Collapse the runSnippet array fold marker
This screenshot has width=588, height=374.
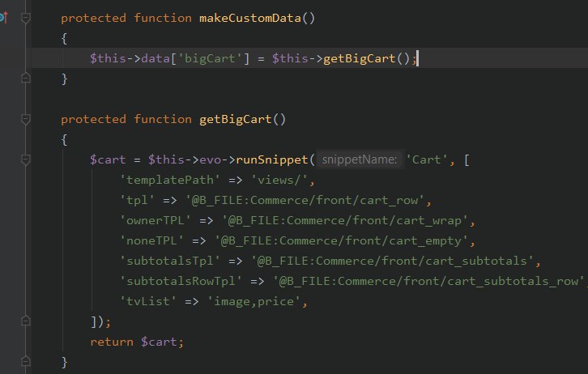click(25, 160)
